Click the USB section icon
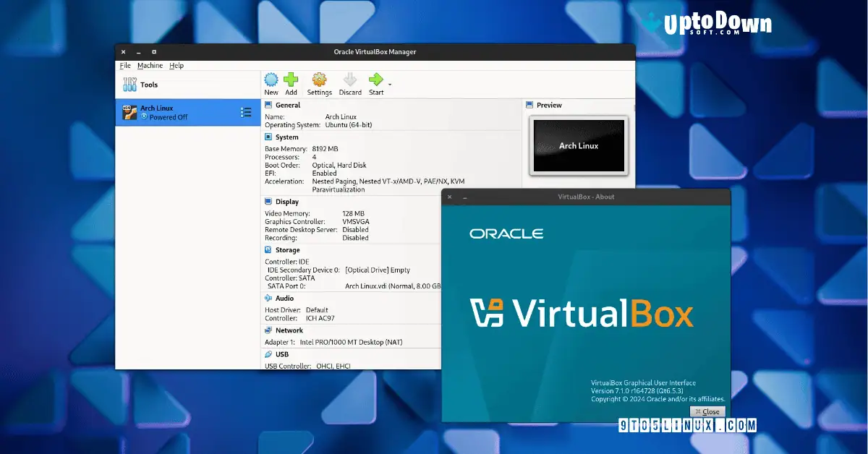 pos(267,354)
